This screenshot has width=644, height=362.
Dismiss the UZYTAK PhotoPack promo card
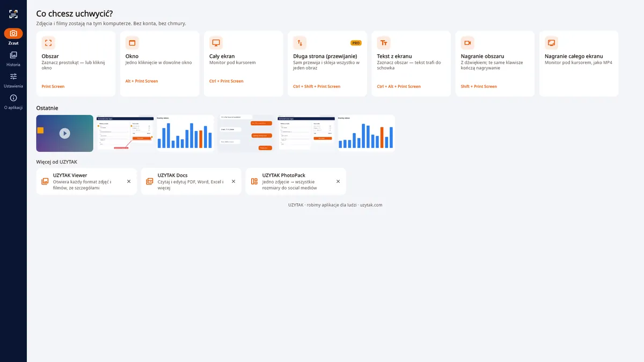pyautogui.click(x=338, y=181)
